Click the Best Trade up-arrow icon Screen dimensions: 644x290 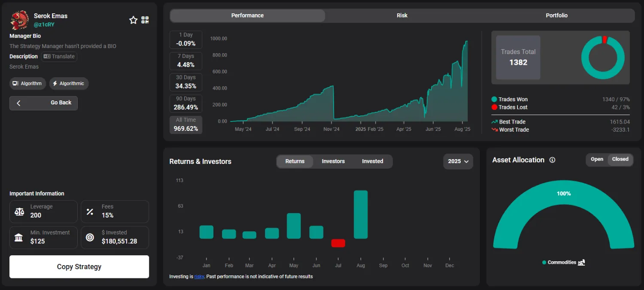coord(495,122)
